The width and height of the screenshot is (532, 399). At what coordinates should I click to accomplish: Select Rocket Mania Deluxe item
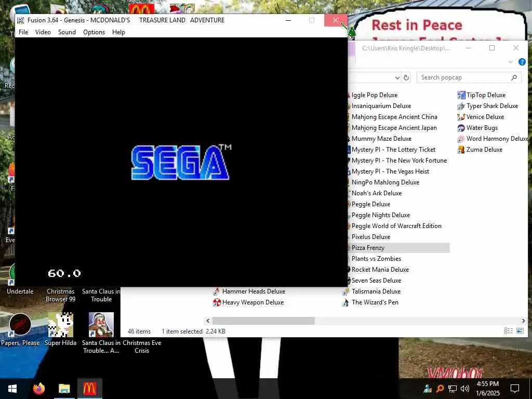point(380,270)
